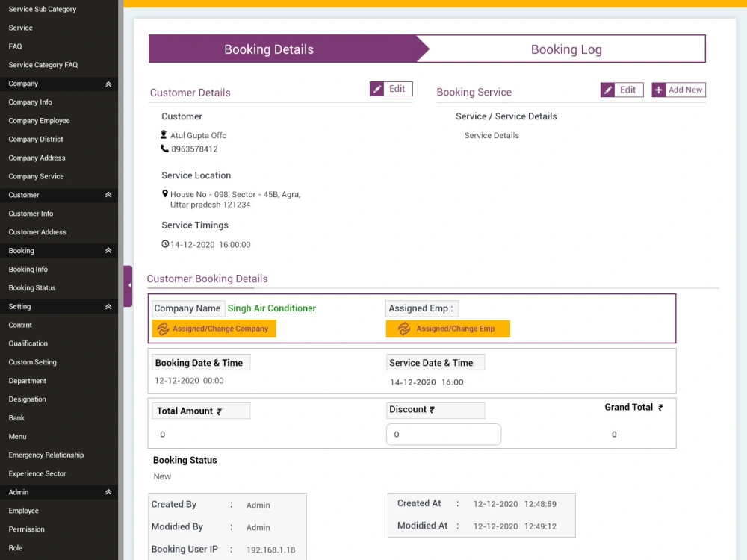
Task: Open Employee under Admin
Action: 23,511
